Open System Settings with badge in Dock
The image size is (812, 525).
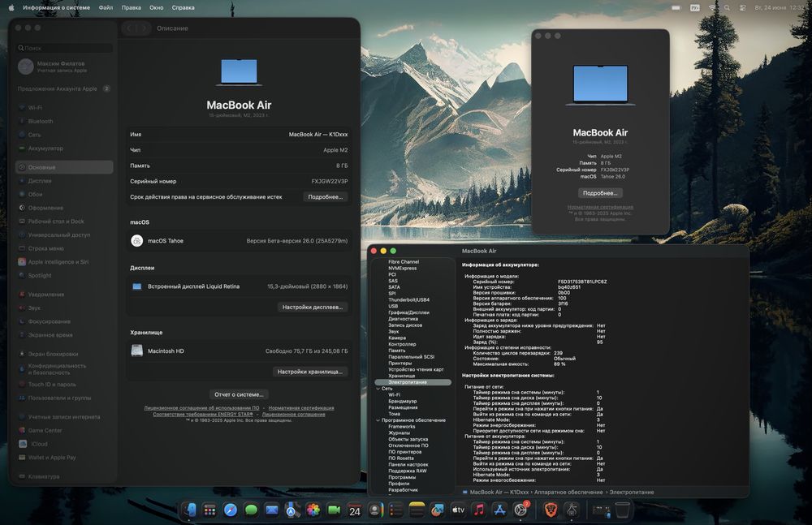coord(520,510)
